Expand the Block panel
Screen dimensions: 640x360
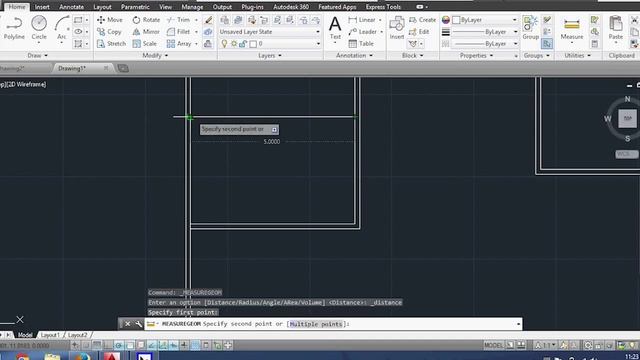[412, 55]
